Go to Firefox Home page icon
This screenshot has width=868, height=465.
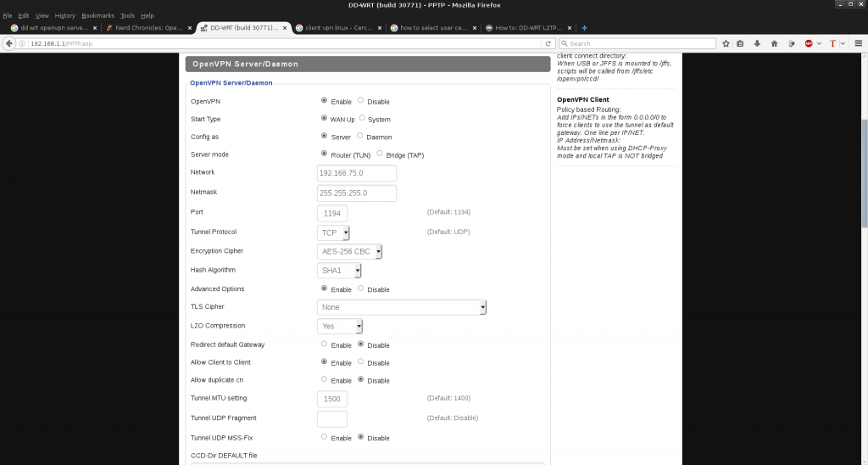[773, 43]
